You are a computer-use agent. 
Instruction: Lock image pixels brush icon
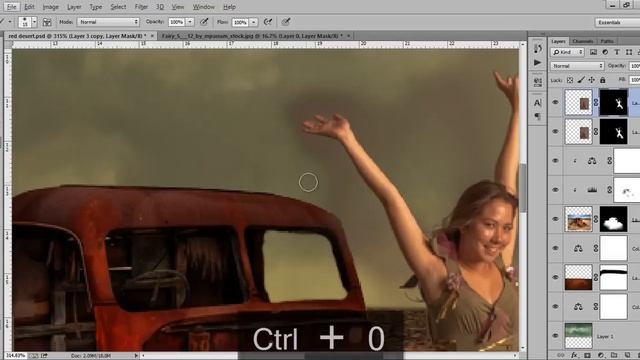[581, 80]
